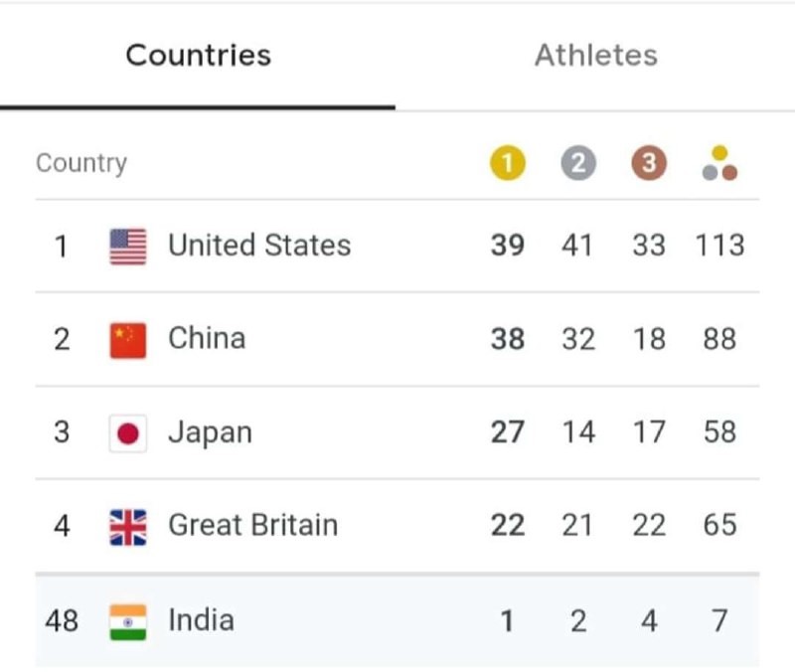This screenshot has width=795, height=672.
Task: Open the Japan country entry
Action: [397, 432]
